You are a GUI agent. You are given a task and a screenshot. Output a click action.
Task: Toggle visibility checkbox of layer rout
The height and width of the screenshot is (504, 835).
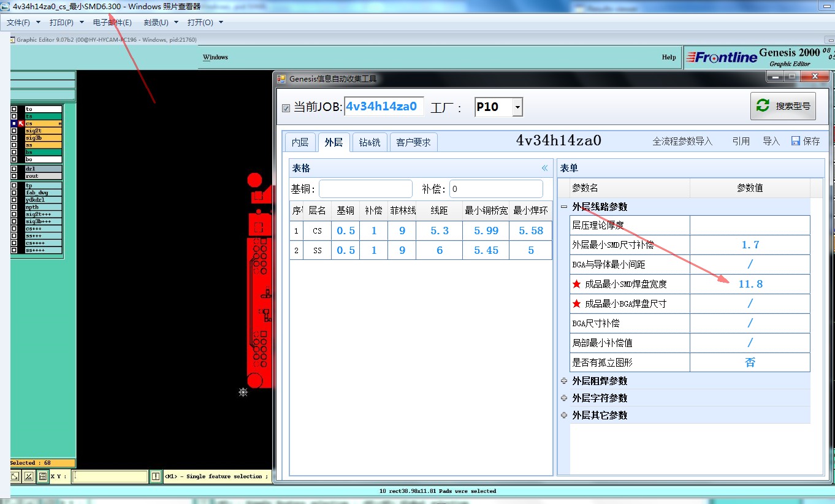click(14, 176)
